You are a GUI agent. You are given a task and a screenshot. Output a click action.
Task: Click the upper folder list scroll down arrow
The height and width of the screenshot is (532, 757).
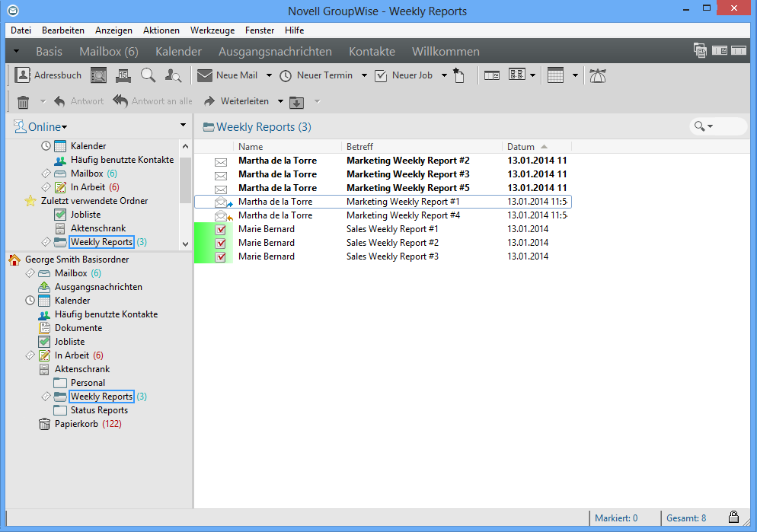point(185,244)
